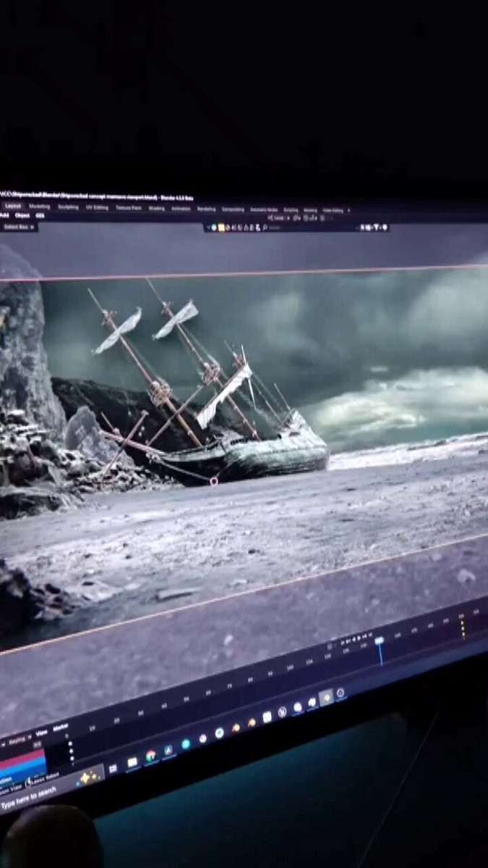Open the Object menu in the viewport header
This screenshot has height=868, width=488.
[22, 216]
